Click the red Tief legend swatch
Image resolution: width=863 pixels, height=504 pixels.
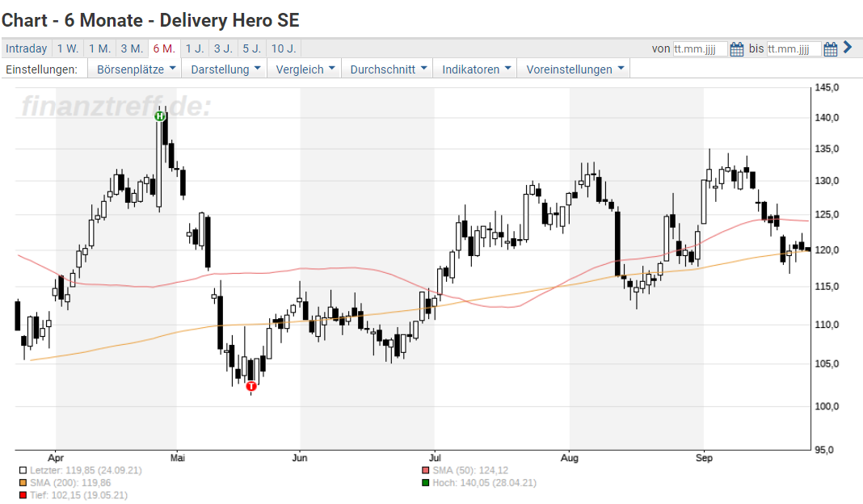tap(23, 495)
